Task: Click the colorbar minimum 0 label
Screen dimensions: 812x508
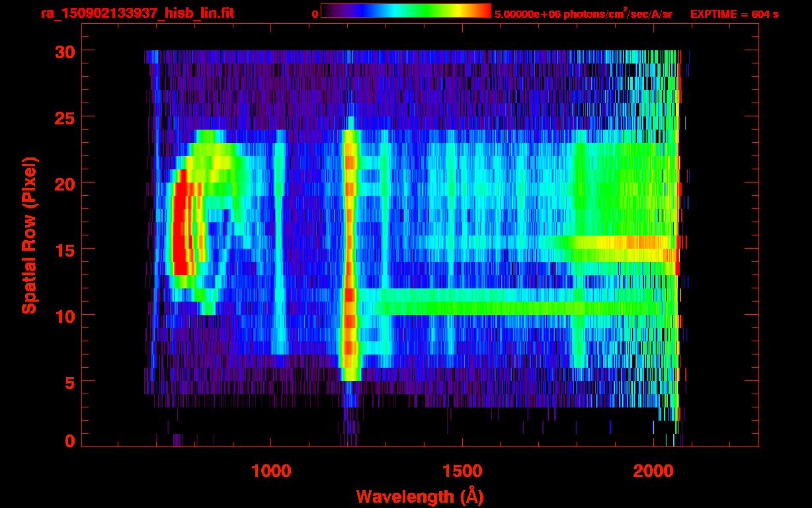Action: click(x=315, y=14)
